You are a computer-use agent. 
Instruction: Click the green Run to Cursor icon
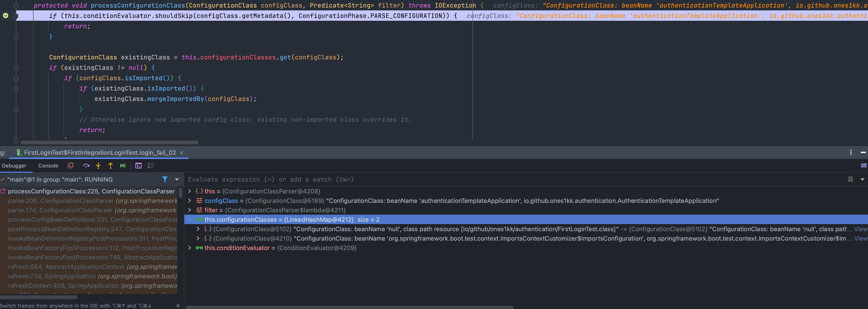point(123,166)
